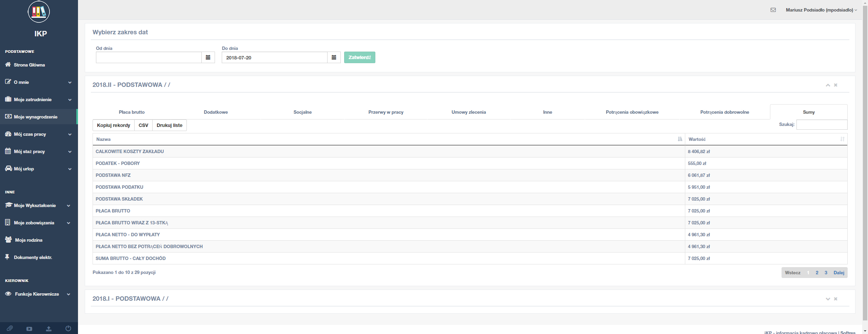Click into the Od dnia date field

tap(149, 57)
